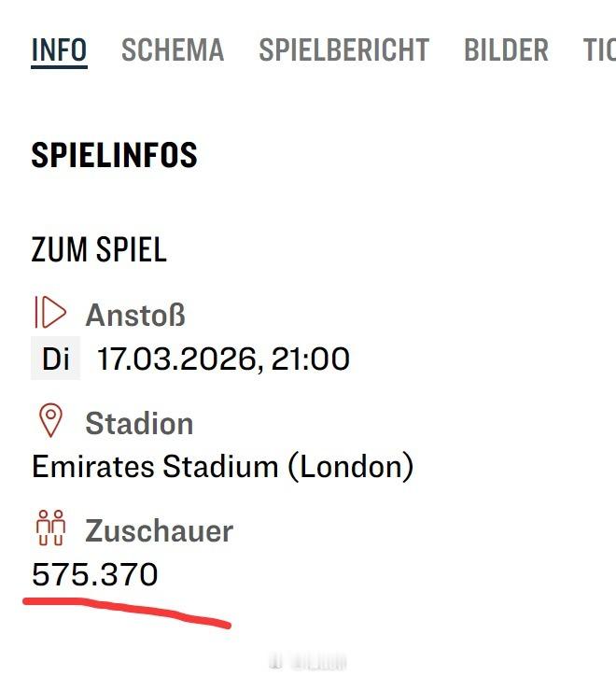Select the SPIELBERICHT tab
This screenshot has width=616, height=676.
(x=343, y=49)
